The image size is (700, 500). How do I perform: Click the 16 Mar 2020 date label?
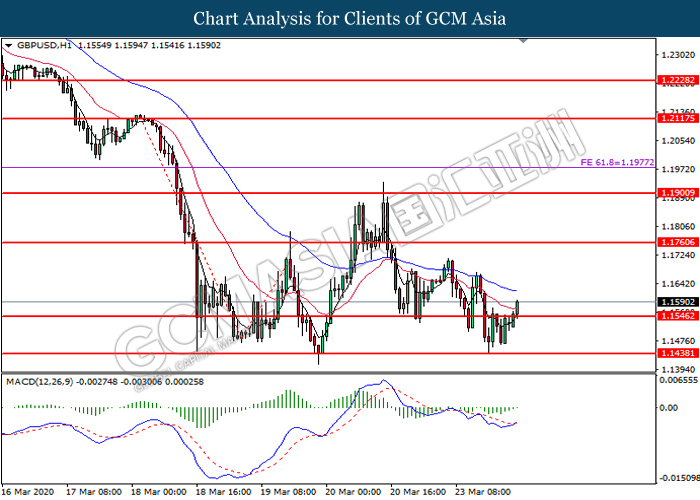(28, 492)
